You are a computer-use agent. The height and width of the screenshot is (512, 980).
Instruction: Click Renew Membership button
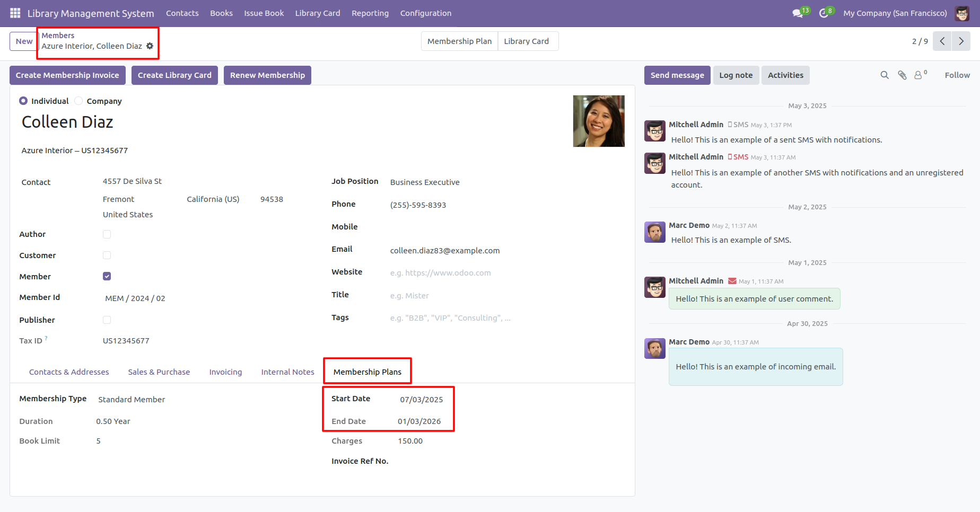tap(267, 75)
